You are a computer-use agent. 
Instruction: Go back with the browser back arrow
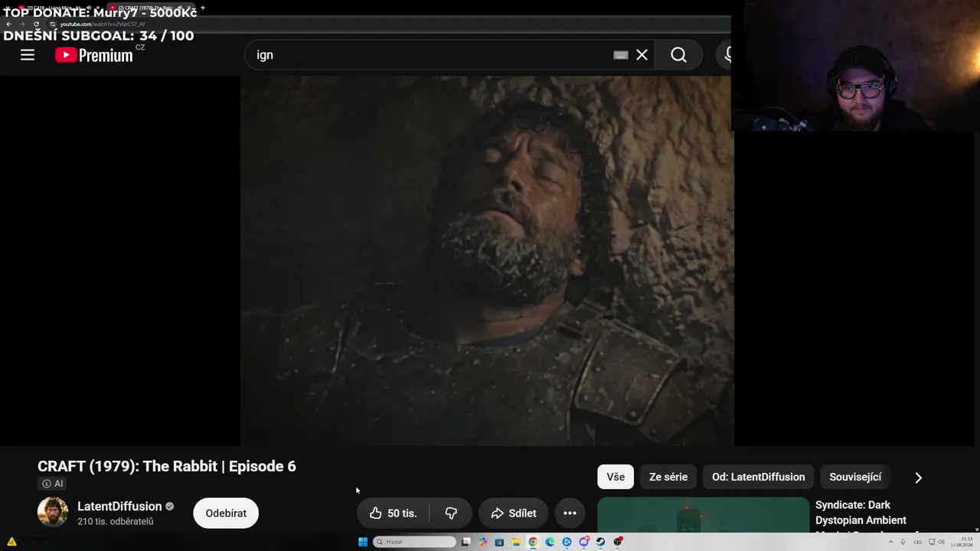8,24
